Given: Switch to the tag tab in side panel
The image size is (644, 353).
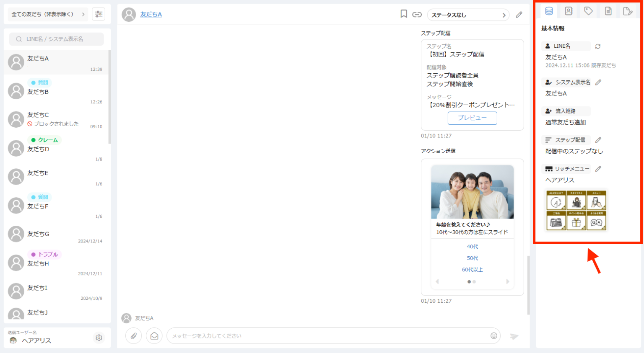Looking at the screenshot, I should tap(588, 11).
